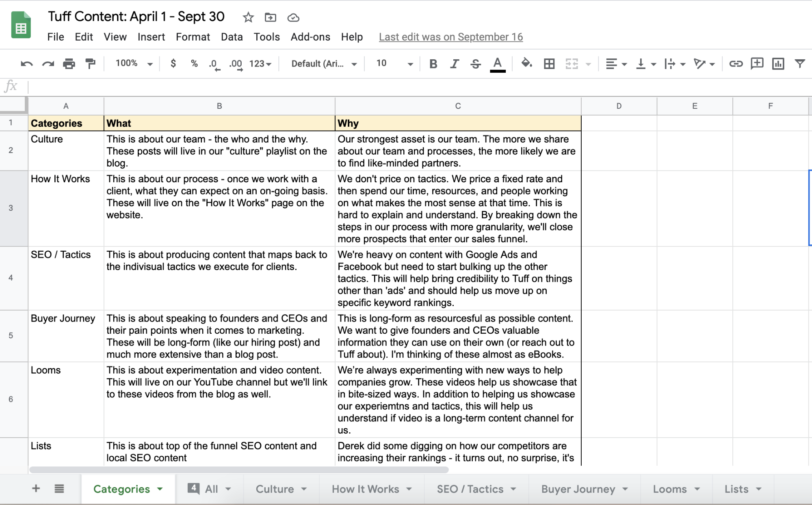Screen dimensions: 812x505
Task: Insert a chart via toolbar icon
Action: tap(778, 64)
